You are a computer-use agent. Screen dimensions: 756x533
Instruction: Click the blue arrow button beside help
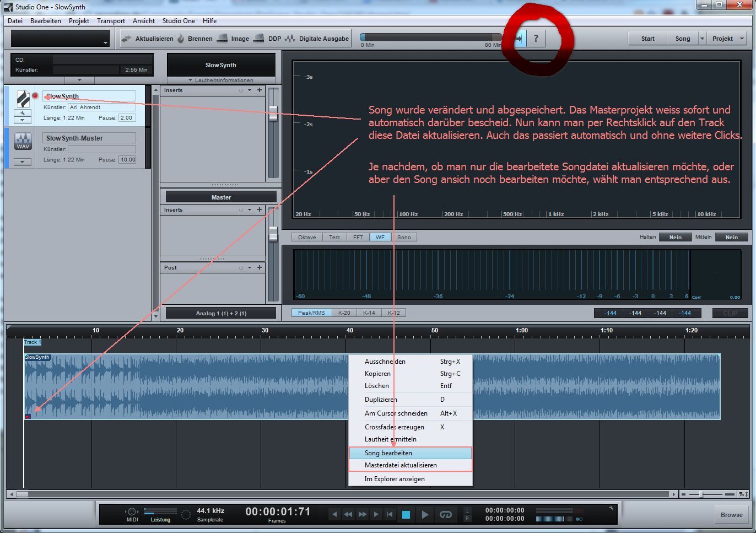tap(519, 39)
